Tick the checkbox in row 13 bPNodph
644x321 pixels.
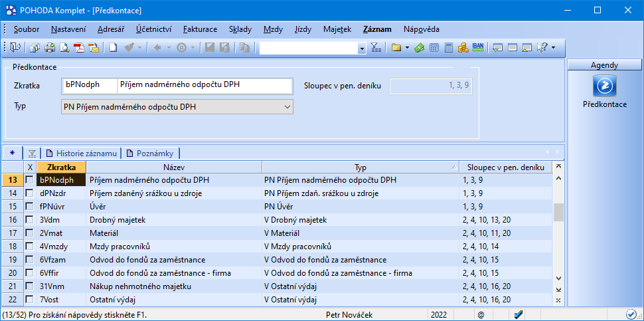30,180
